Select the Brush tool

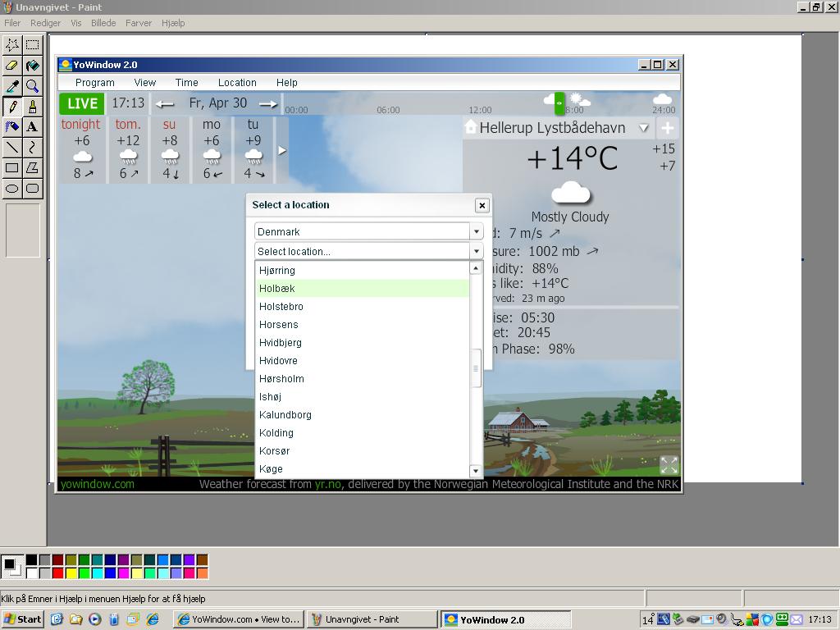pyautogui.click(x=33, y=106)
